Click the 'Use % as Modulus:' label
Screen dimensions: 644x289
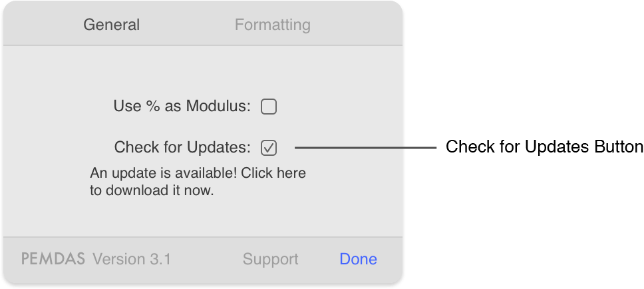[x=182, y=106]
